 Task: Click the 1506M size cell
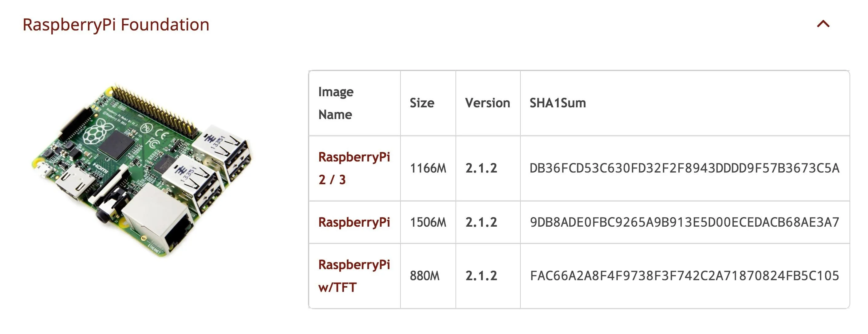[428, 222]
